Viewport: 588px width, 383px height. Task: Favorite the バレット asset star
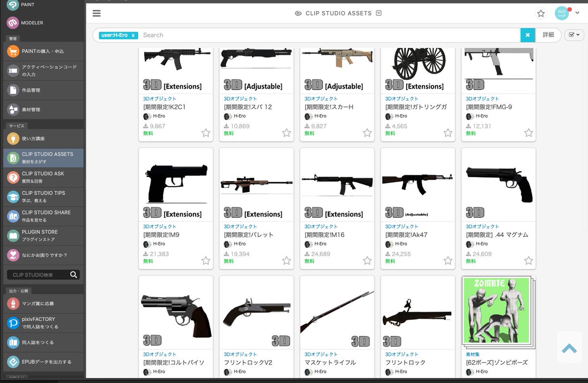pos(287,261)
